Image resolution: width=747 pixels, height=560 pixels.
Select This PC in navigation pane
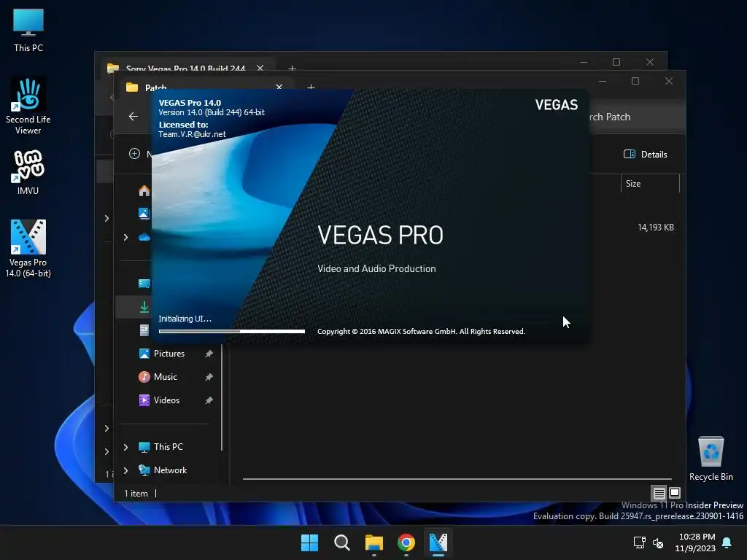[169, 447]
